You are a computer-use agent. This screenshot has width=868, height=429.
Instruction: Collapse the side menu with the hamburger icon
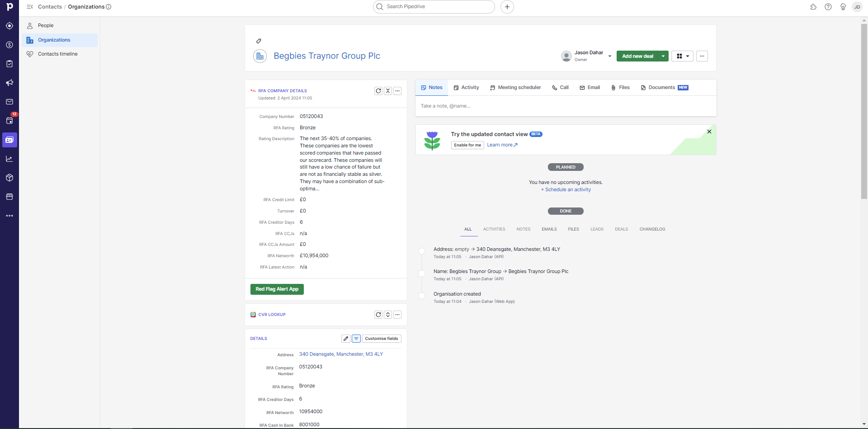point(30,7)
